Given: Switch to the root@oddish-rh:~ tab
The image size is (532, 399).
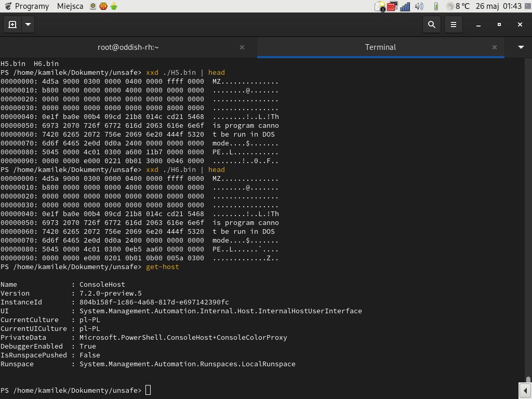Looking at the screenshot, I should click(x=128, y=47).
